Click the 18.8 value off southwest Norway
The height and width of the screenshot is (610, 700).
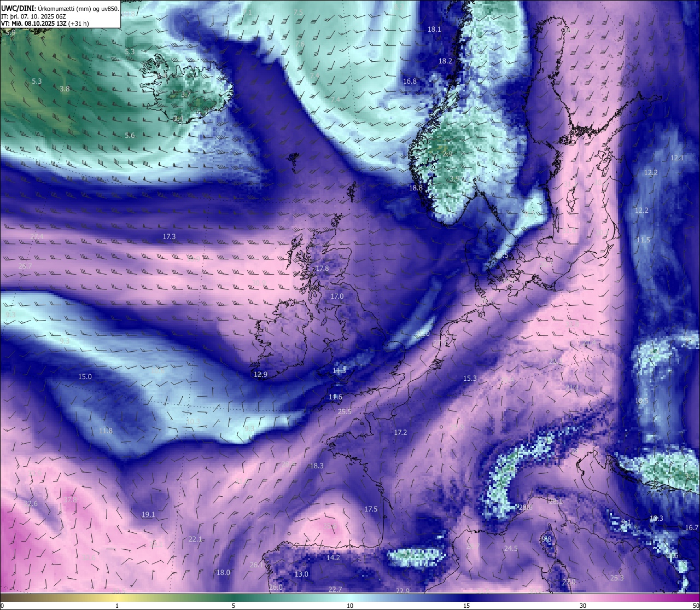416,188
